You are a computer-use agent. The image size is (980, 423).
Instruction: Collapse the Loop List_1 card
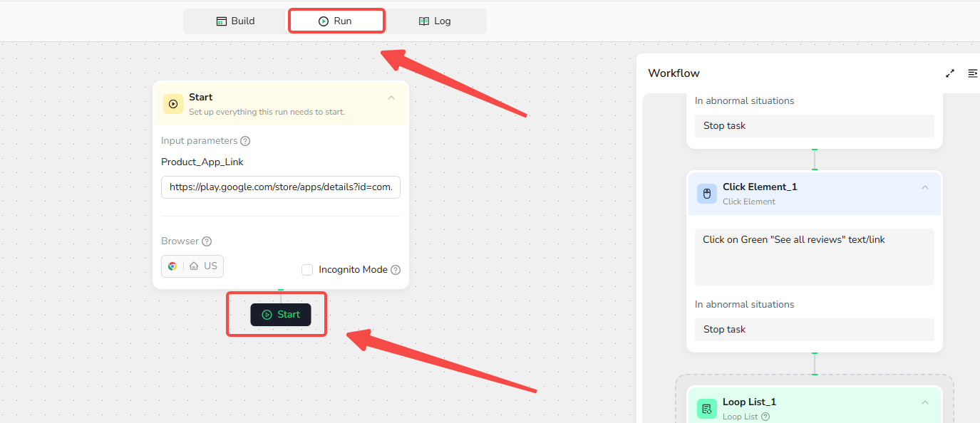(x=924, y=402)
